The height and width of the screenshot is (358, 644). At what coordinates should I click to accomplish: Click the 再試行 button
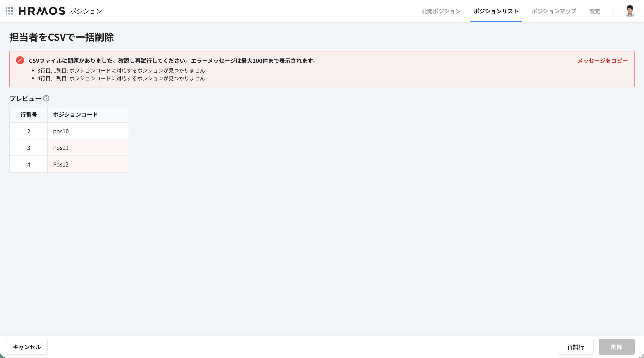tap(575, 347)
